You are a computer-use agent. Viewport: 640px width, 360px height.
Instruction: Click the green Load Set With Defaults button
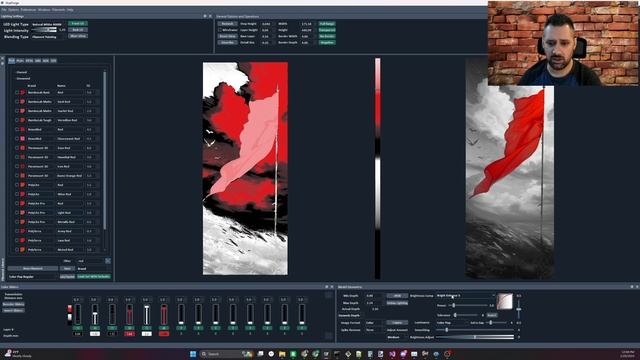[94, 277]
